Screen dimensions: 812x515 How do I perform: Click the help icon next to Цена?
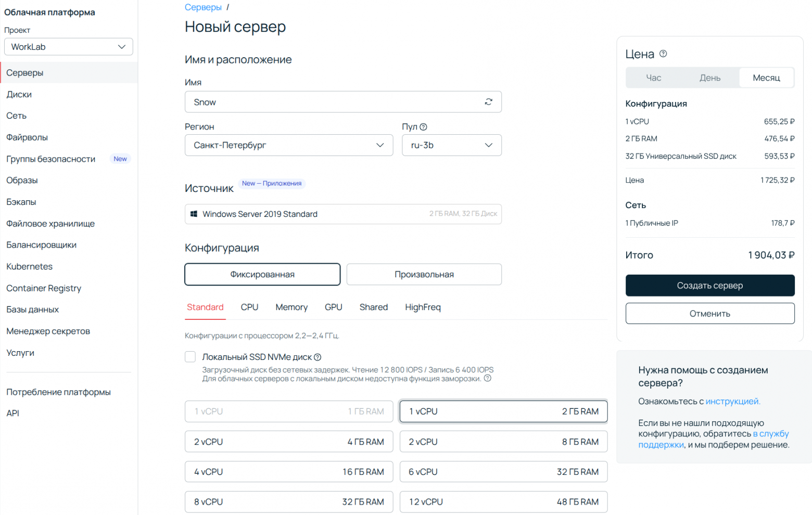(663, 54)
